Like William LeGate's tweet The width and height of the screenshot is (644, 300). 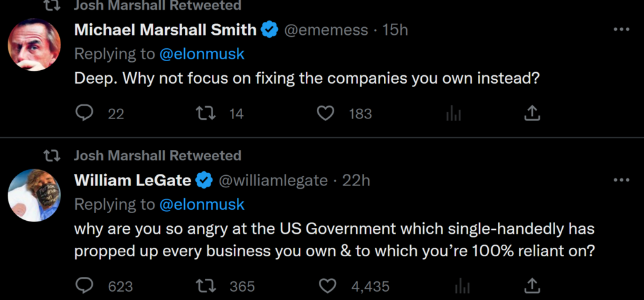click(x=328, y=285)
